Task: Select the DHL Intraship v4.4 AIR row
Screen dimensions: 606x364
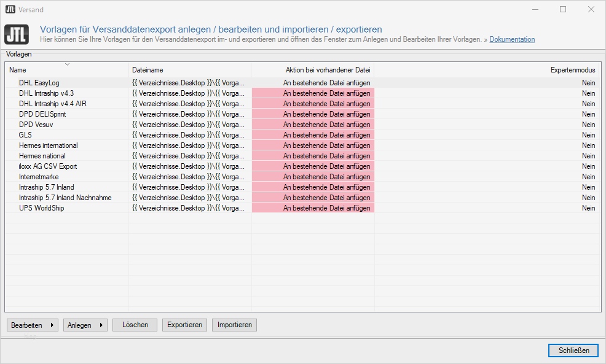Action: point(302,104)
